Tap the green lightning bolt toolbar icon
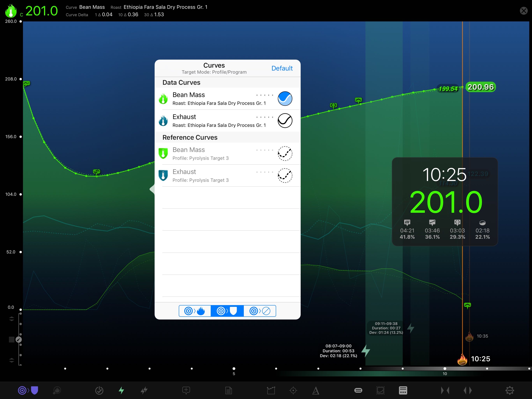Viewport: 532px width, 399px height. pyautogui.click(x=122, y=390)
